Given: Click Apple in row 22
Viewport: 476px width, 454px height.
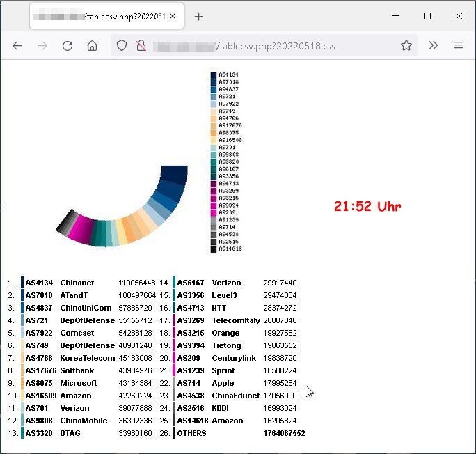Looking at the screenshot, I should coord(223,383).
